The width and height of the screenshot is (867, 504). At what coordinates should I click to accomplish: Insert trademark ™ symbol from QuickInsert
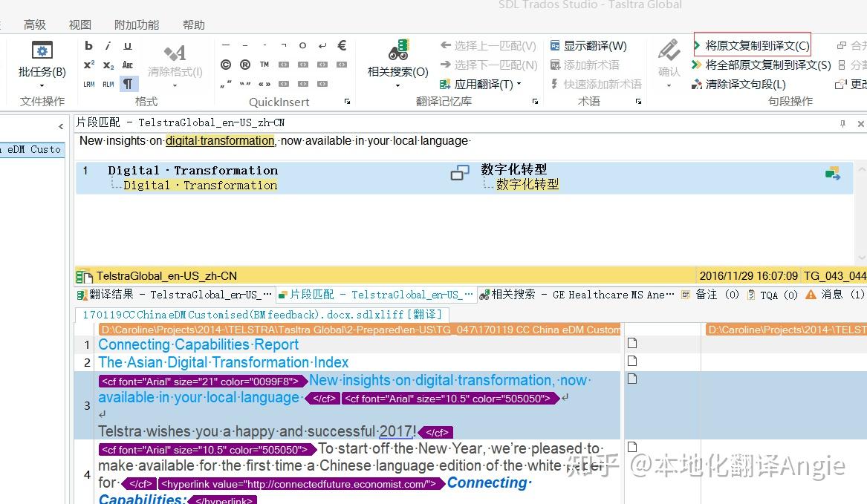pos(264,65)
